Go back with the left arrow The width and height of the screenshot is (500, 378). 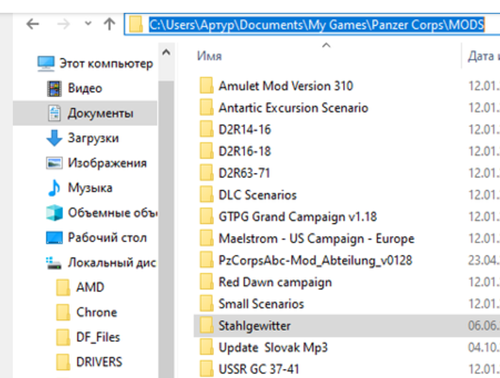[x=33, y=24]
